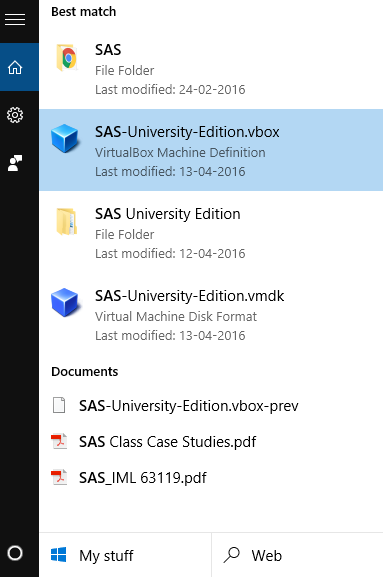Screen dimensions: 383x577
Task: Click the blue cube icon for .vmdk
Action: (65, 302)
